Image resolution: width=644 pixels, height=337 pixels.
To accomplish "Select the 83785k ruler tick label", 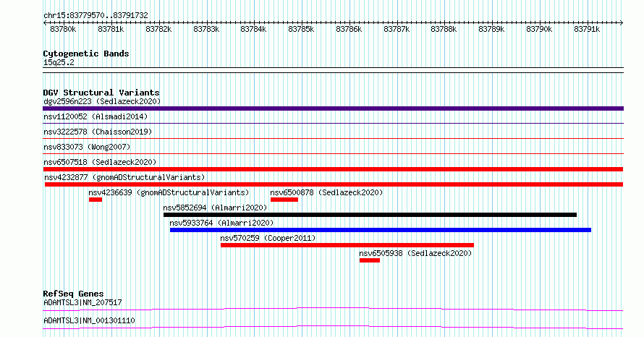I will (301, 29).
